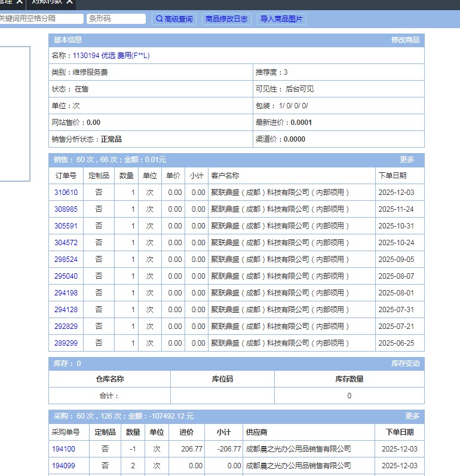
Task: Click the empty product image box
Action: (14, 114)
